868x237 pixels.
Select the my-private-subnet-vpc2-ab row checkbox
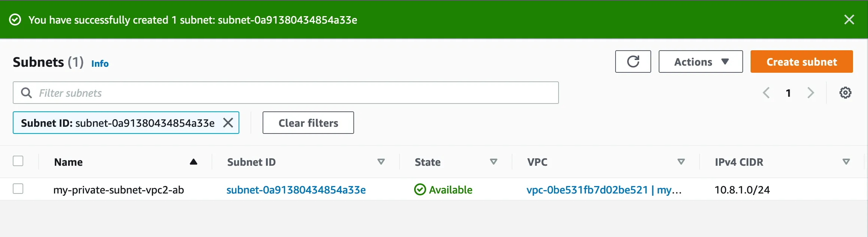tap(18, 189)
